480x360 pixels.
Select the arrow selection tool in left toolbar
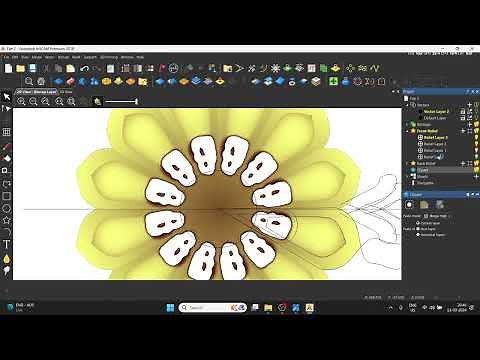pyautogui.click(x=6, y=97)
